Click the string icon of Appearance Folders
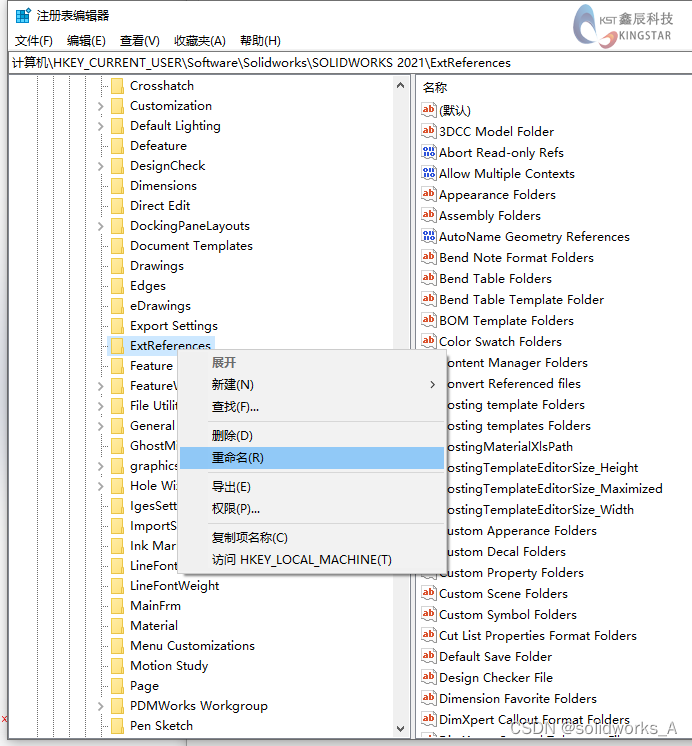692x746 pixels. point(429,194)
